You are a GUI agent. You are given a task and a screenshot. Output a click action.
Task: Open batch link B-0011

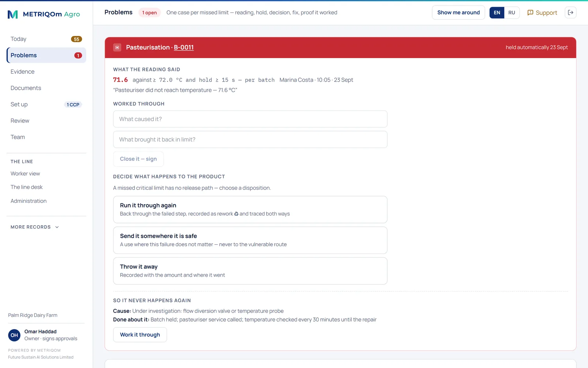[x=184, y=47]
